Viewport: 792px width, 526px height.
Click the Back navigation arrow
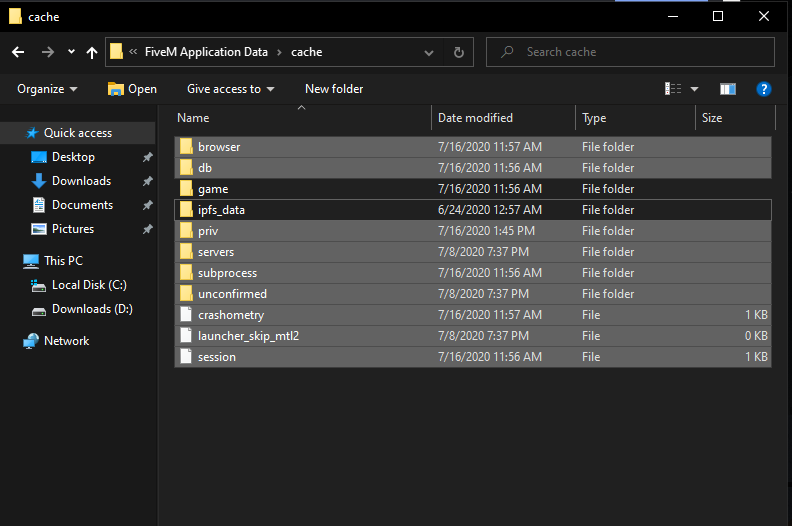(x=18, y=52)
